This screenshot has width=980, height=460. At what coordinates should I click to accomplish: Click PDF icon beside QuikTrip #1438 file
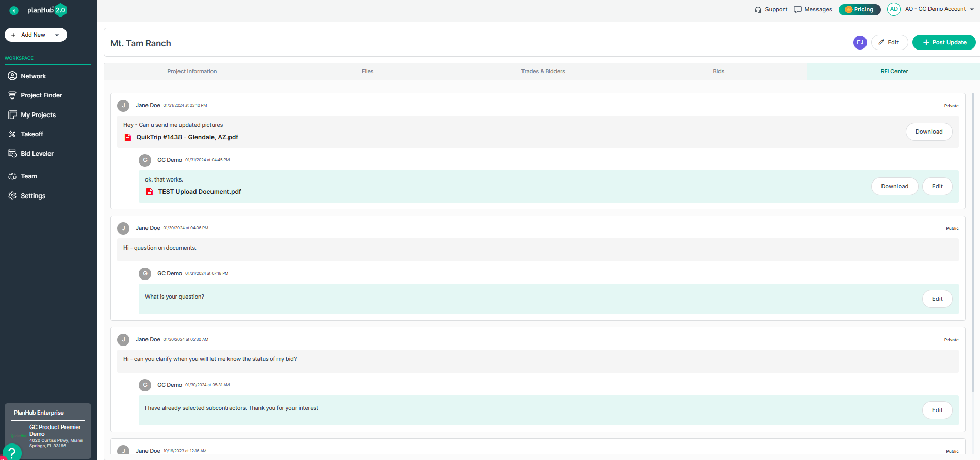pyautogui.click(x=128, y=137)
